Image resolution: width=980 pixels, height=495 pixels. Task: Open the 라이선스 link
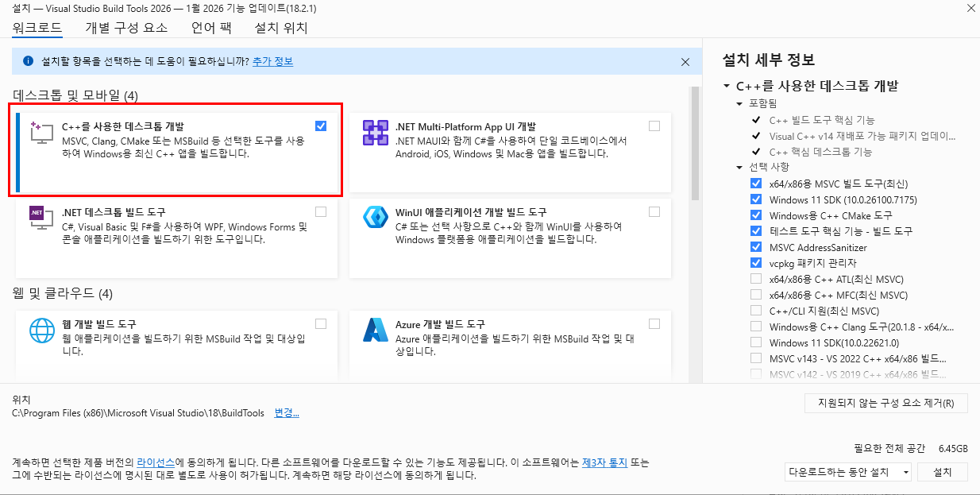tap(155, 462)
